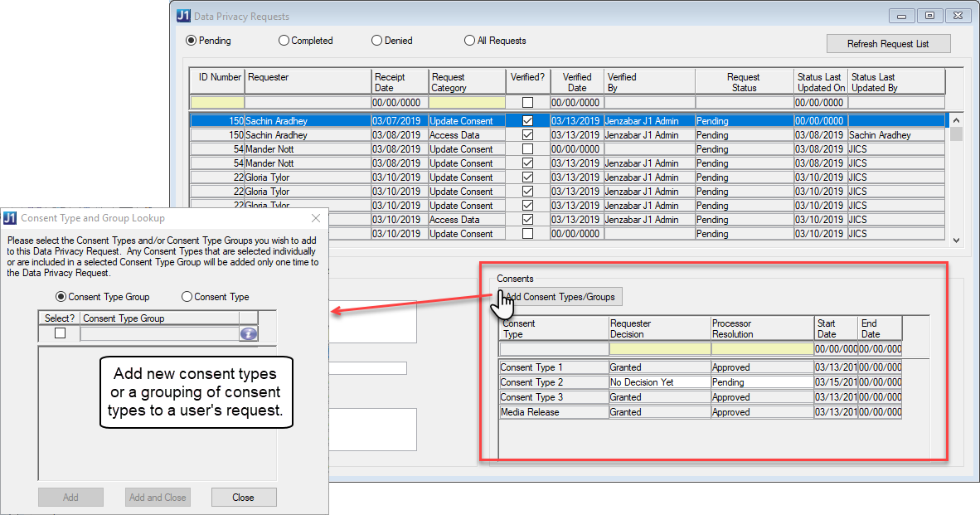Viewport: 980px width, 515px height.
Task: Click the Requester filter input field
Action: click(x=308, y=103)
